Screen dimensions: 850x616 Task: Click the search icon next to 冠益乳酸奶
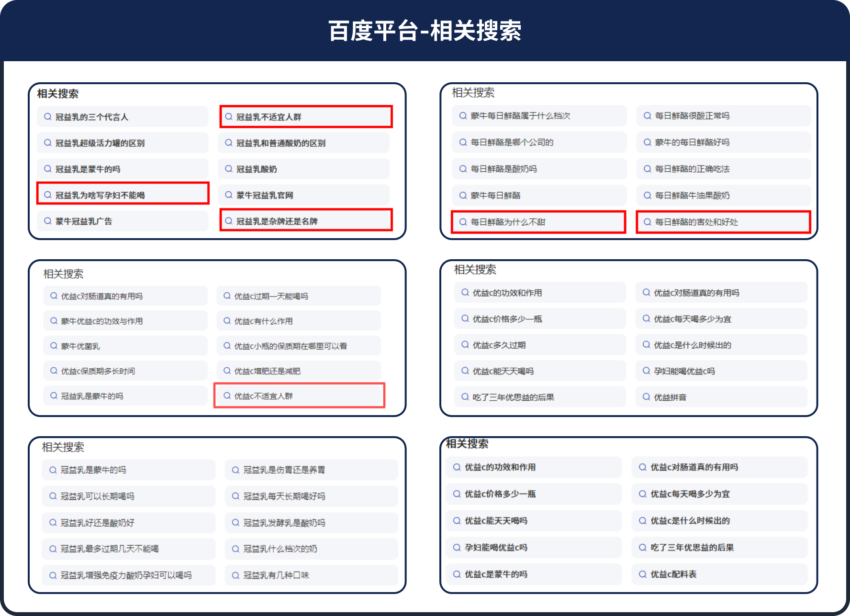229,169
